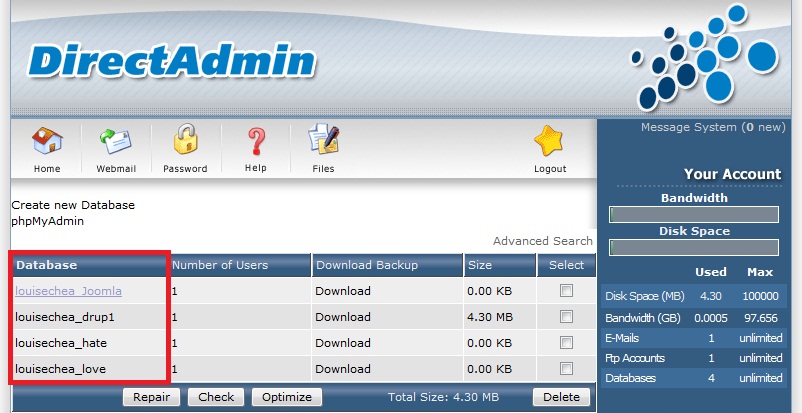Click the Disk Space usage bar
Screen dimensions: 802x413
tap(694, 247)
